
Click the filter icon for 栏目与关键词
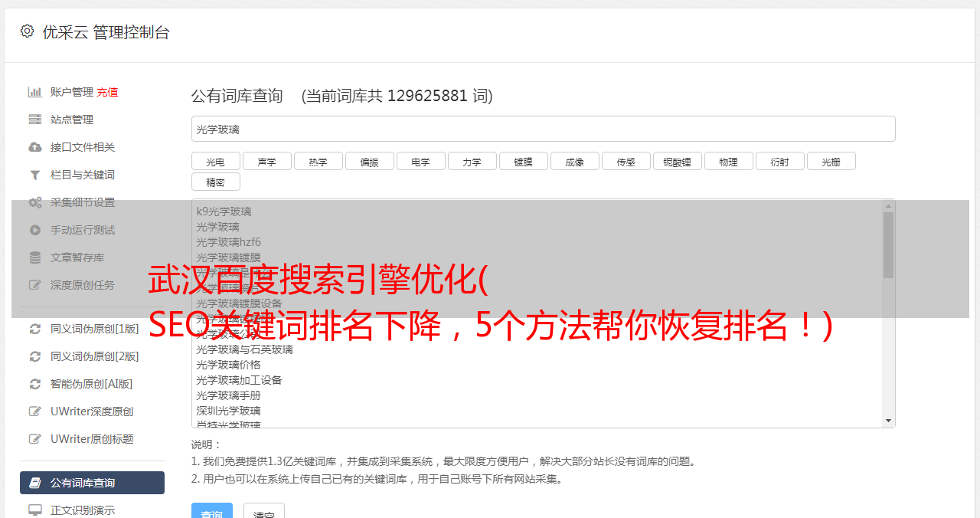tap(34, 175)
